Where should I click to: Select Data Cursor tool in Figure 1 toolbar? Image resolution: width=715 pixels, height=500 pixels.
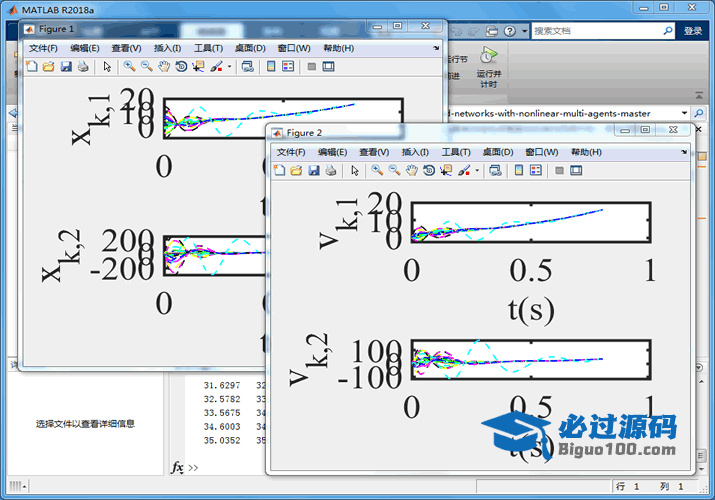coord(198,67)
